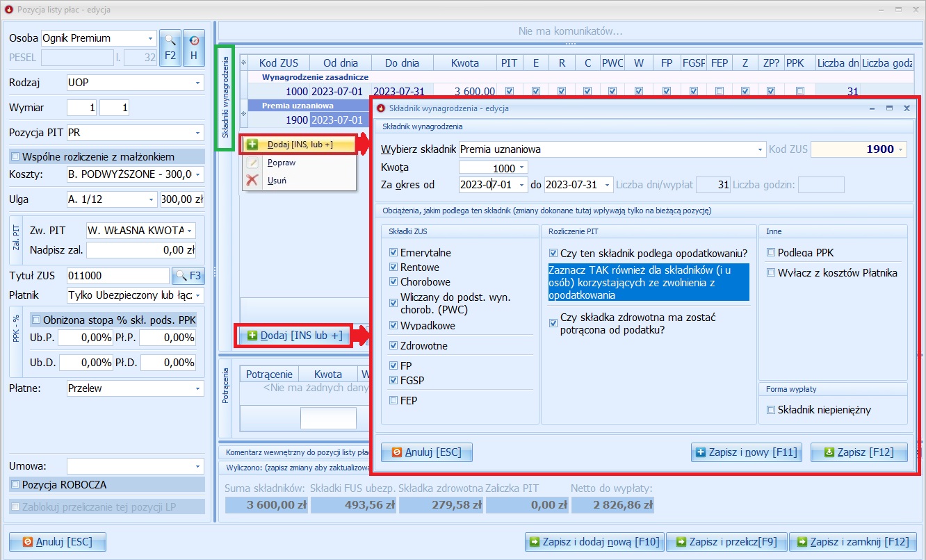926x560 pixels.
Task: Select Dodaj [INS, lub +] in the context menu
Action: click(300, 145)
